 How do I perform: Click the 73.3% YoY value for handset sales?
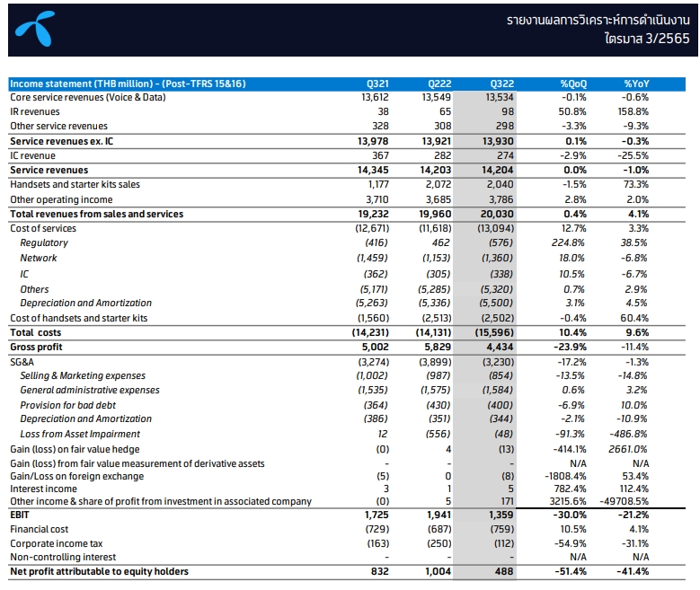(x=635, y=184)
